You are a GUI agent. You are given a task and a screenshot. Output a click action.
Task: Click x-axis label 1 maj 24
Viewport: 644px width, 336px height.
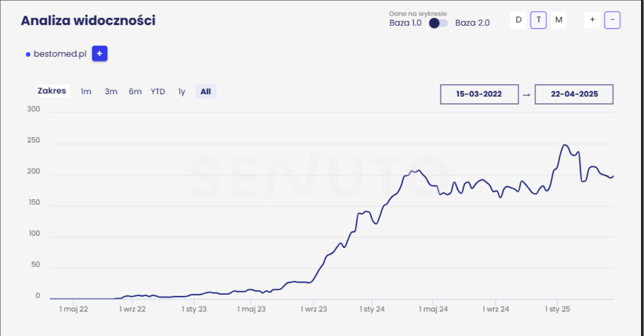pyautogui.click(x=434, y=309)
